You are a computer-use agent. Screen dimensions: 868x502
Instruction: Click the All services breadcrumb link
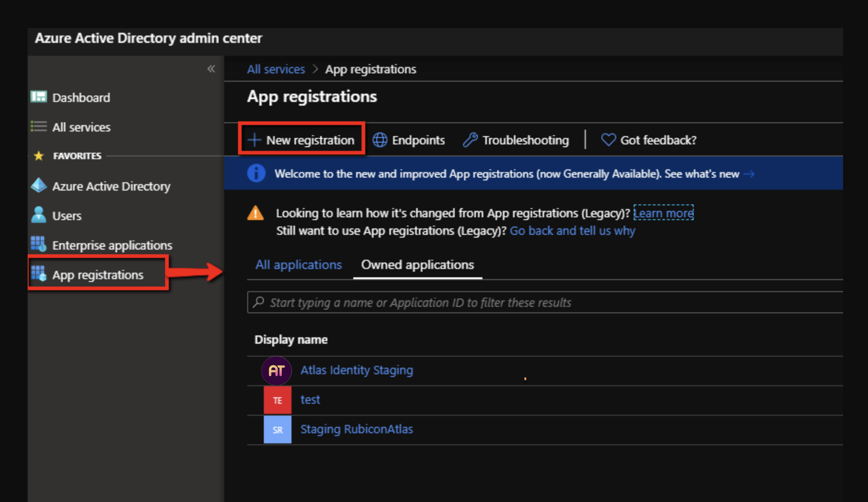click(x=276, y=69)
